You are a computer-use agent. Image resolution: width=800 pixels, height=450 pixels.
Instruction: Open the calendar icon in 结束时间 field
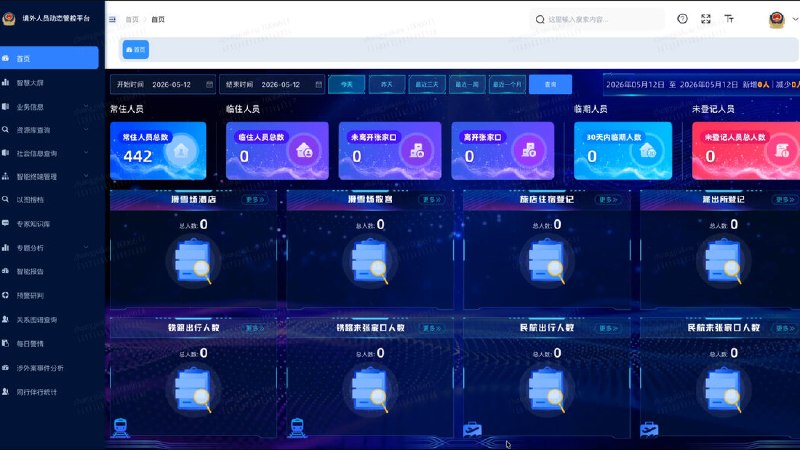pos(319,85)
